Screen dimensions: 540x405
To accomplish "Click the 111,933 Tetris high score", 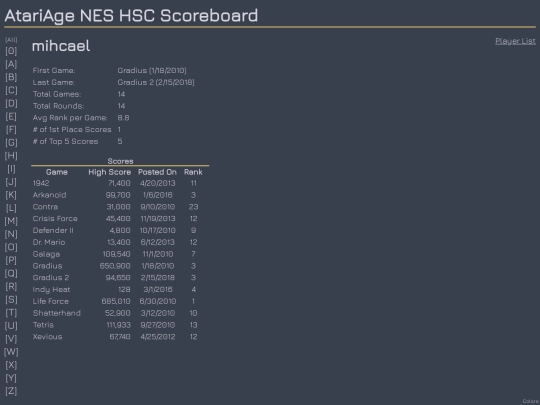I will pos(118,325).
